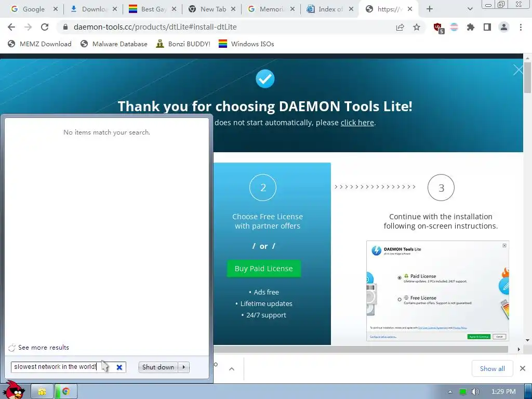The height and width of the screenshot is (399, 532).
Task: Open the Chrome profile avatar
Action: [504, 27]
